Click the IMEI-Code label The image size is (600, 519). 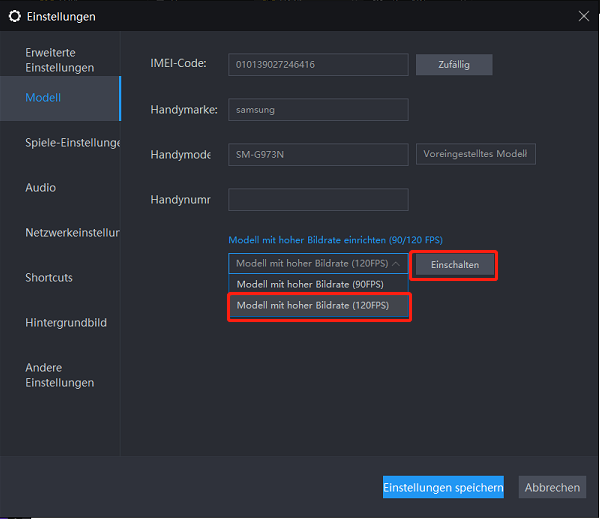(x=178, y=63)
